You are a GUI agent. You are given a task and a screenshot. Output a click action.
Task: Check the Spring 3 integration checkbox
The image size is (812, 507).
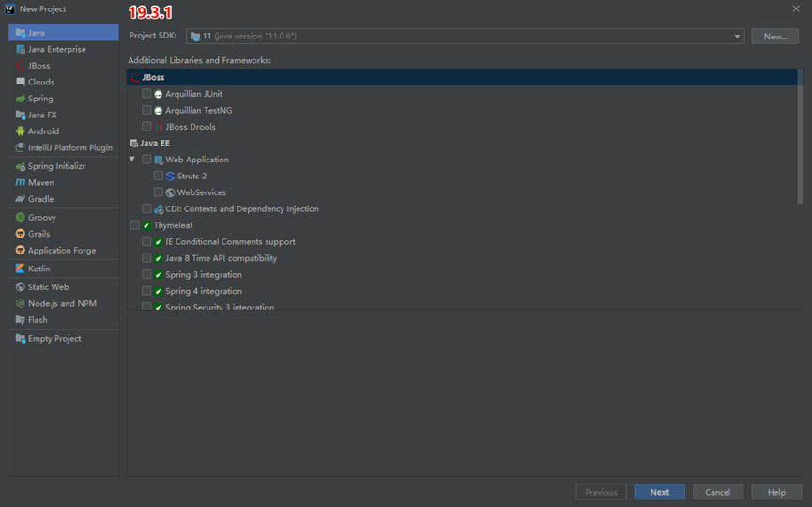coord(146,274)
